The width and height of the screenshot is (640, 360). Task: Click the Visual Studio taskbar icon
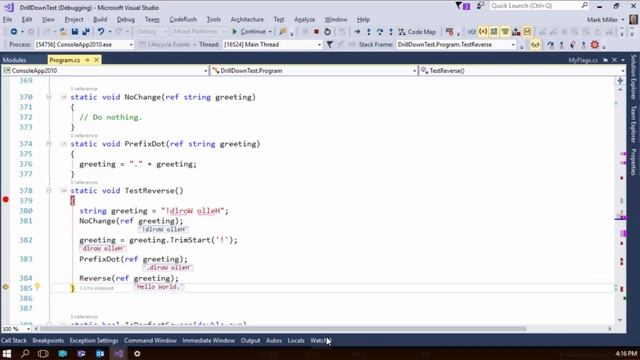(119, 353)
